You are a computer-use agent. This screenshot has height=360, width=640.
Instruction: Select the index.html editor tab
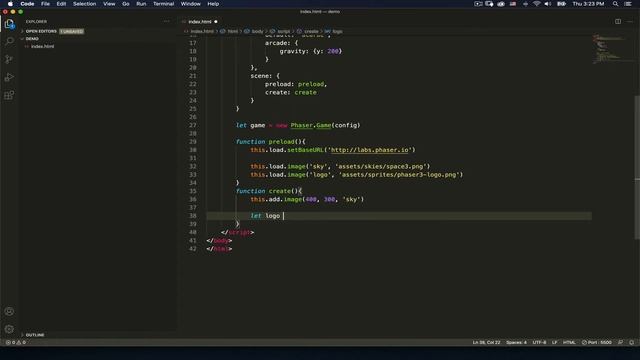point(200,22)
